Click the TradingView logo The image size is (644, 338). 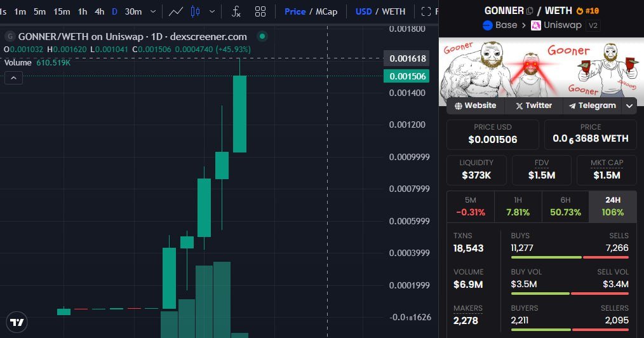[x=17, y=322]
